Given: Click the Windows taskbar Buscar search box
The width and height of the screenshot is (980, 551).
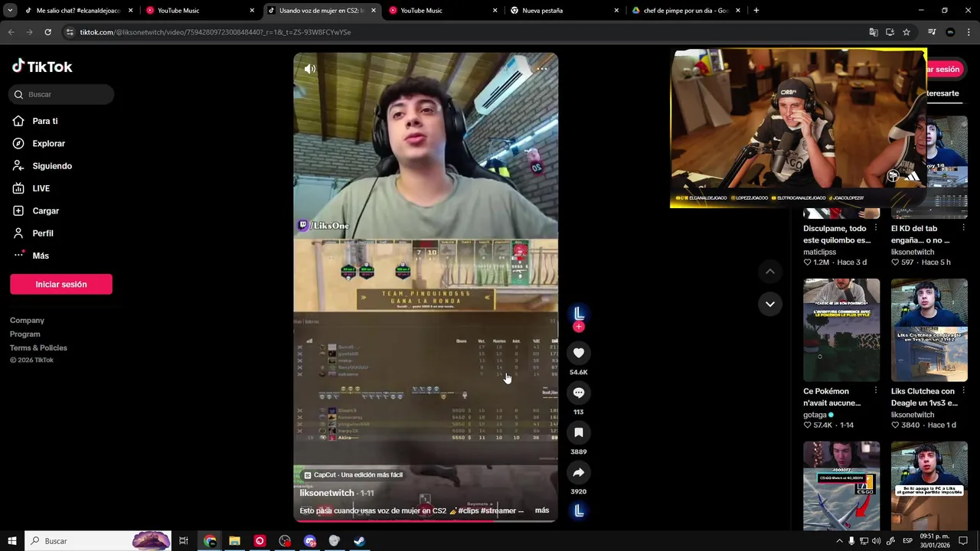Looking at the screenshot, I should click(x=98, y=541).
